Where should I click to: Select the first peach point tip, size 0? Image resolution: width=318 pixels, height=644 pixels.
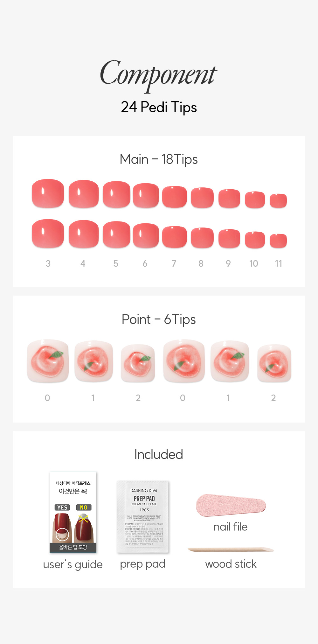48,361
